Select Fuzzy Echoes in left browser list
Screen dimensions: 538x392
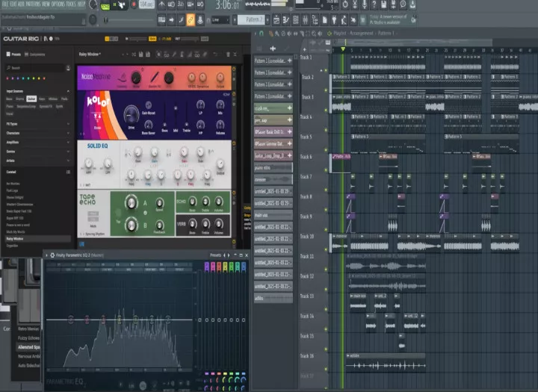(29, 338)
